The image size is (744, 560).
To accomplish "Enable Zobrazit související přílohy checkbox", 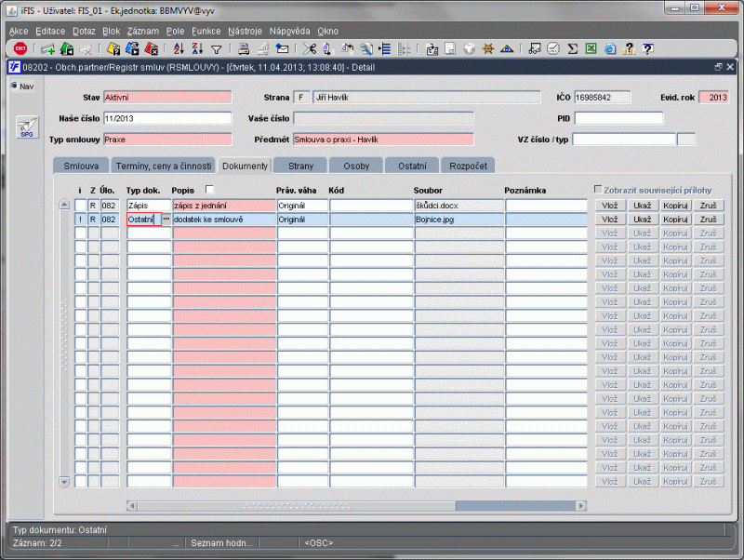I will pos(599,190).
